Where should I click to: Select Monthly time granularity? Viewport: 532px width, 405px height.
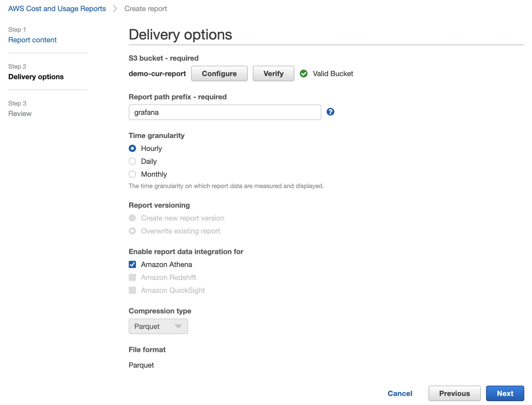(x=132, y=174)
